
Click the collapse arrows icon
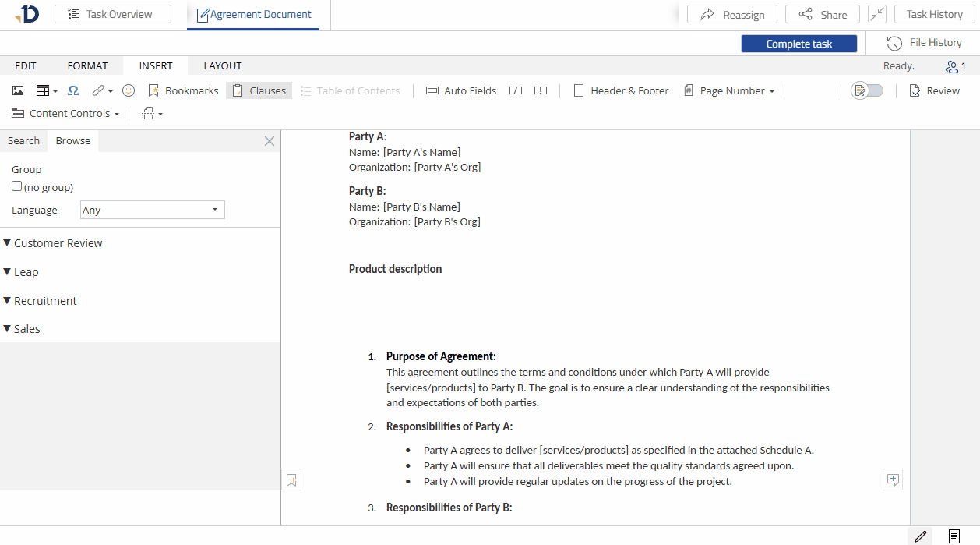[877, 14]
